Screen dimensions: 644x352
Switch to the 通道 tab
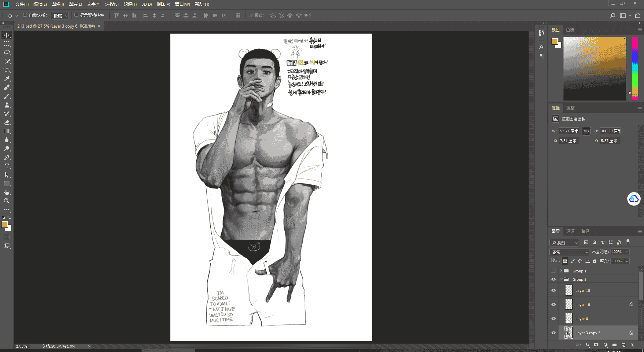570,231
